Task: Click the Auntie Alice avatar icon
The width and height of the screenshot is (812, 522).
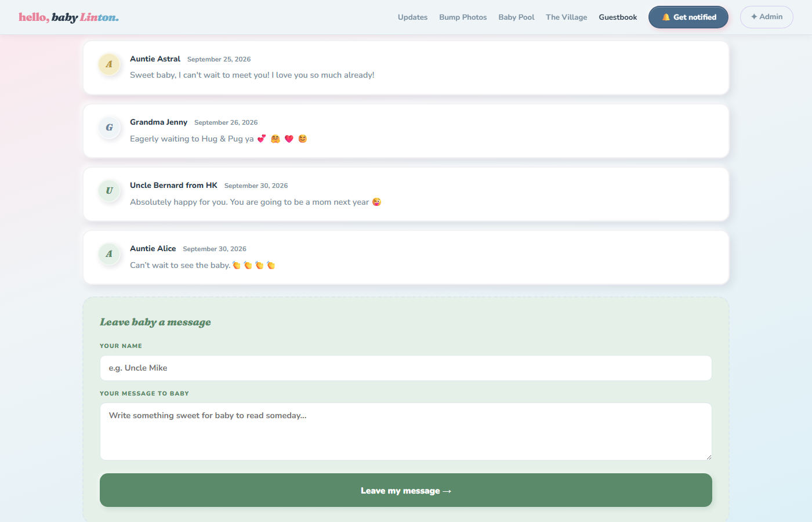Action: [109, 254]
